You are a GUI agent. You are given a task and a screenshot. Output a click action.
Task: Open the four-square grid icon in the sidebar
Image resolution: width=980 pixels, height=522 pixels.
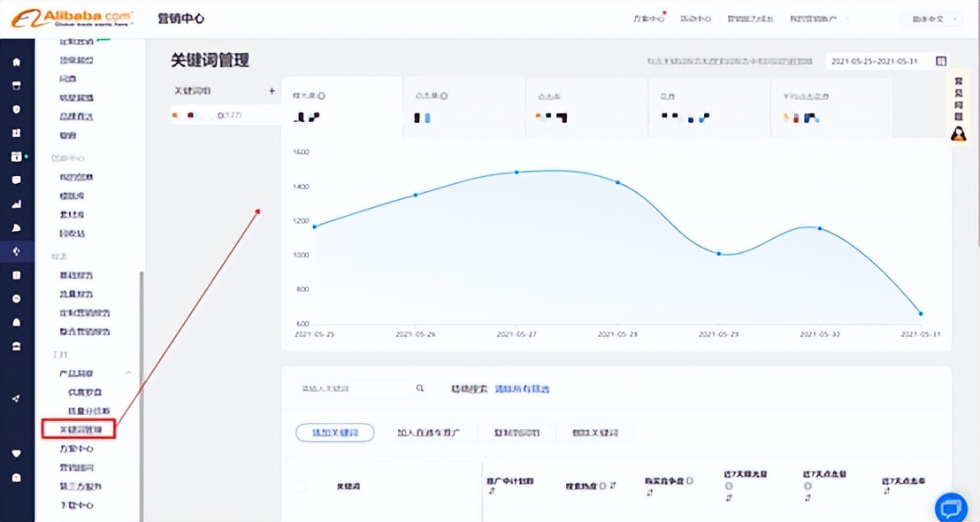16,133
